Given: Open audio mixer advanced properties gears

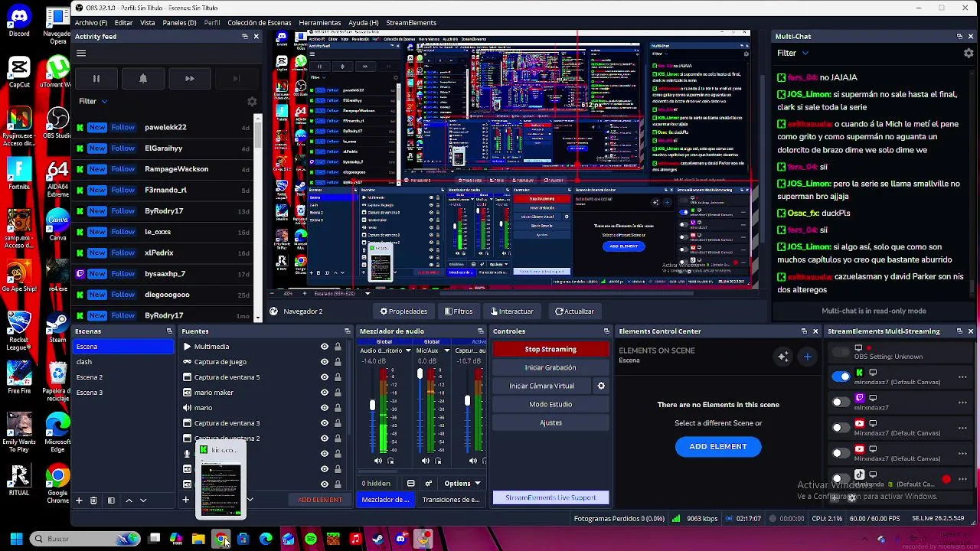Looking at the screenshot, I should pos(428,484).
